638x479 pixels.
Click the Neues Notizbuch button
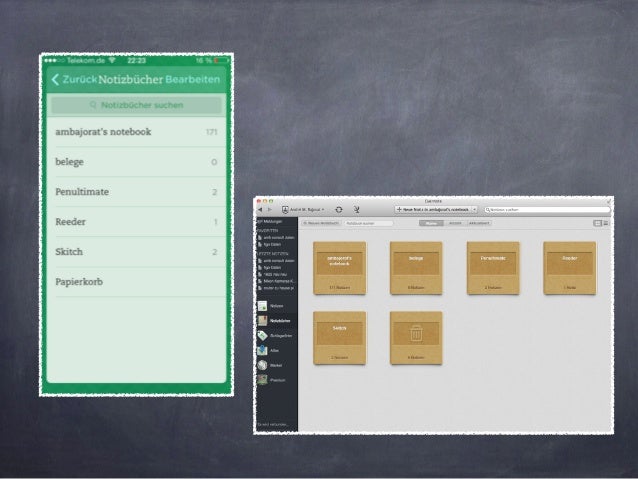coord(321,223)
